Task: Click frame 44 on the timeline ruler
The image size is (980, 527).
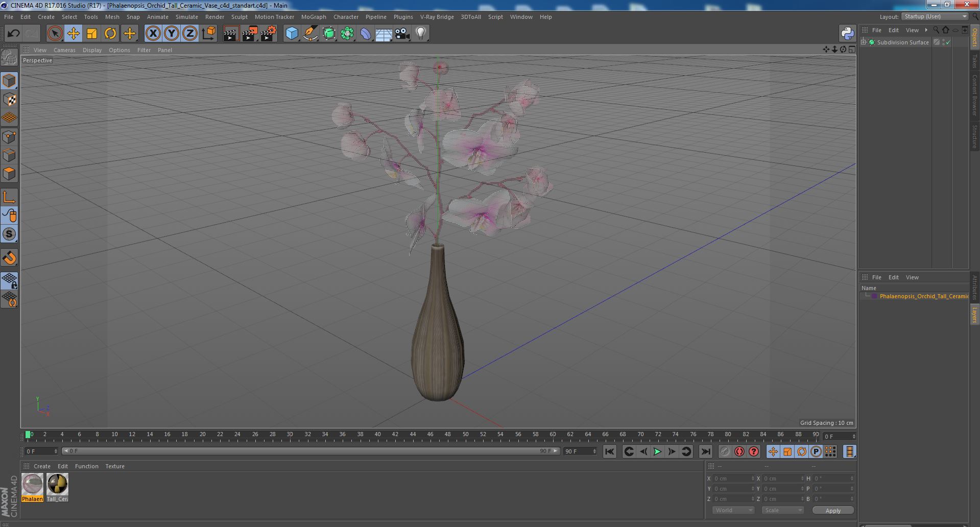Action: click(x=413, y=435)
